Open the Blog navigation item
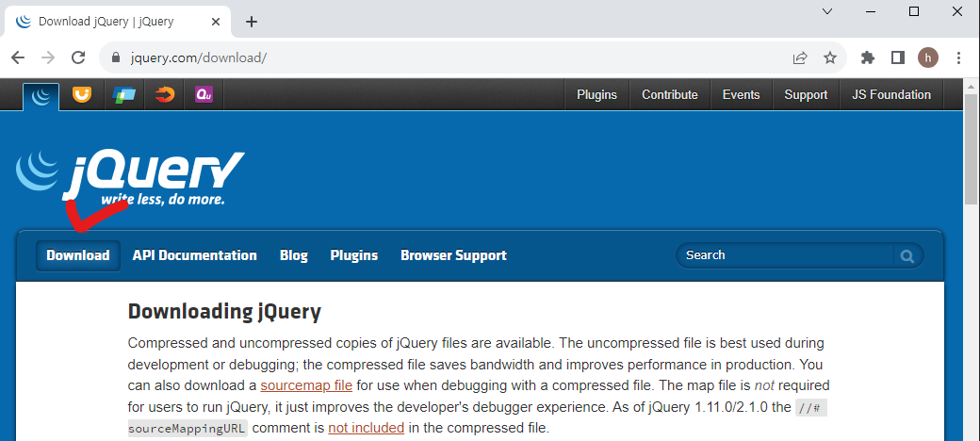 (x=294, y=255)
